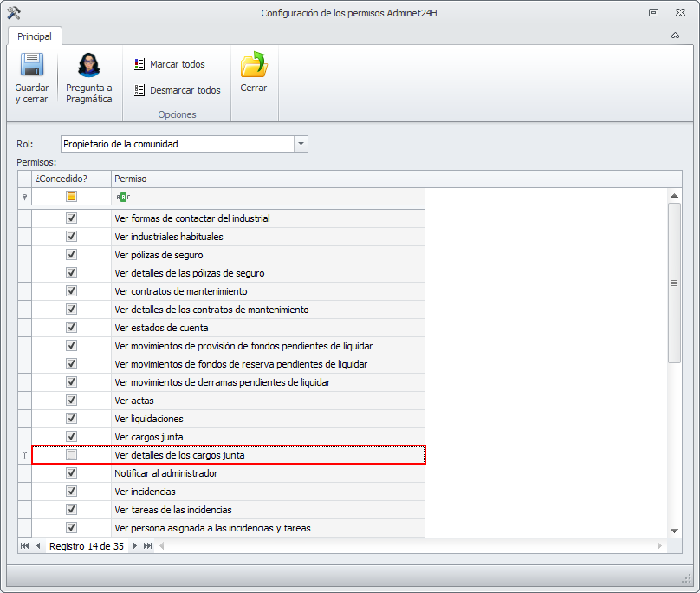Click the horizontal scrollbar left arrow

162,546
